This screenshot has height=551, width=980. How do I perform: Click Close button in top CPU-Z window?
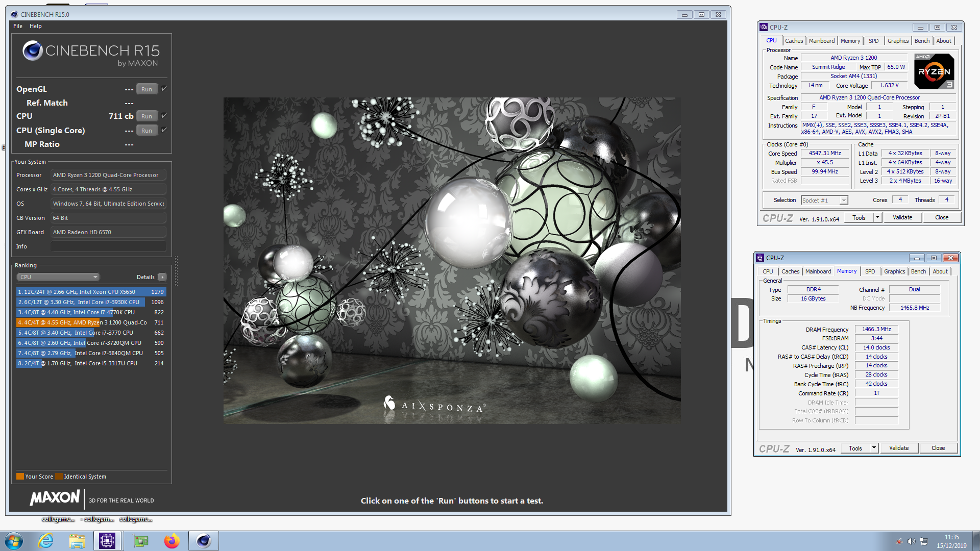coord(942,218)
